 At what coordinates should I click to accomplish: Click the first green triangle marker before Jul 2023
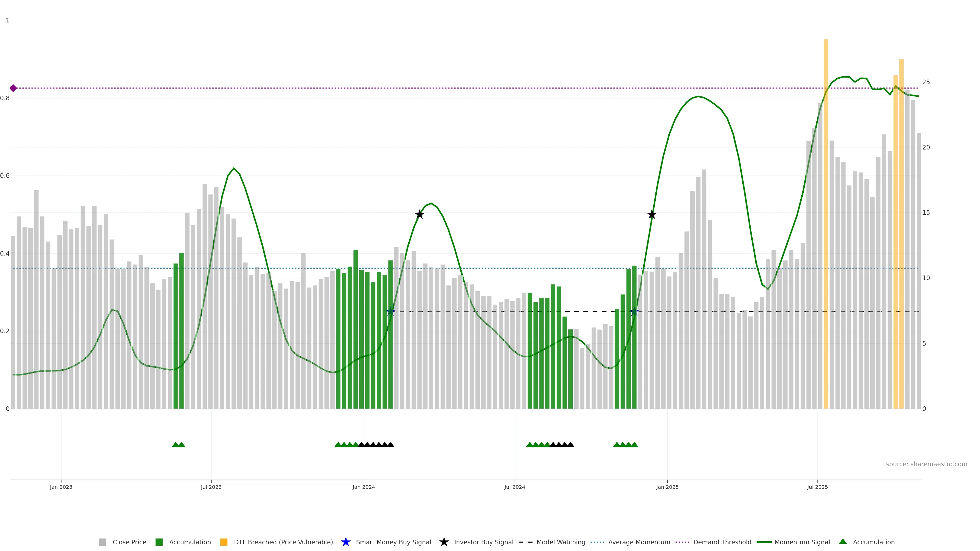[x=176, y=445]
